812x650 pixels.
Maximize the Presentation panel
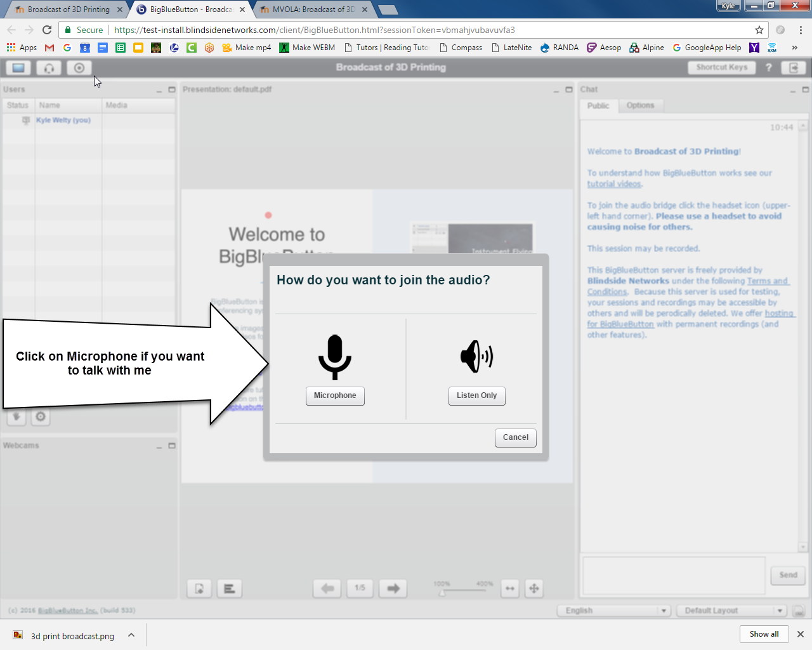coord(568,90)
